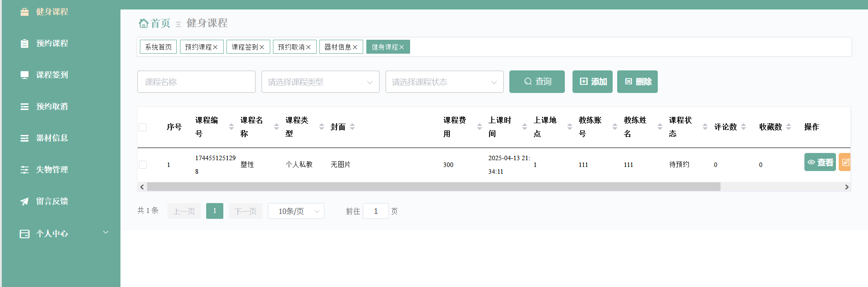Image resolution: width=868 pixels, height=287 pixels.
Task: Click the scrollbar right arrow
Action: 847,187
